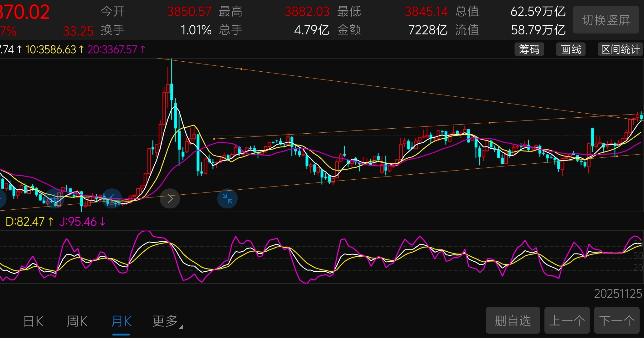Go to next stock with 下一个
644x338 pixels.
[617, 320]
